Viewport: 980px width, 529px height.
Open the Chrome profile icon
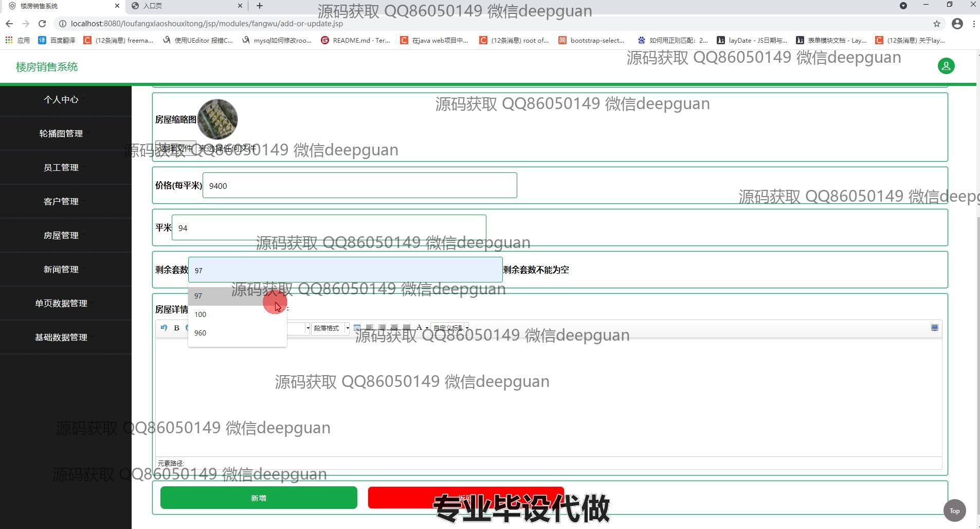957,24
